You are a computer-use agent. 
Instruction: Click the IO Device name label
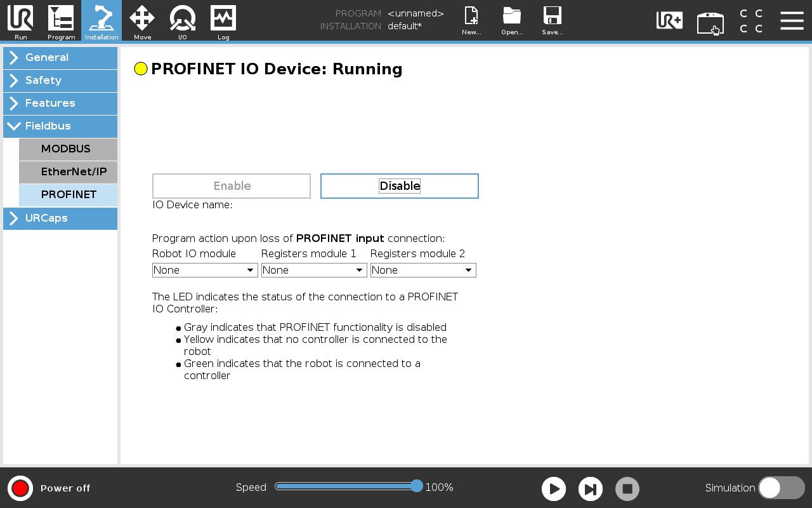(x=192, y=204)
